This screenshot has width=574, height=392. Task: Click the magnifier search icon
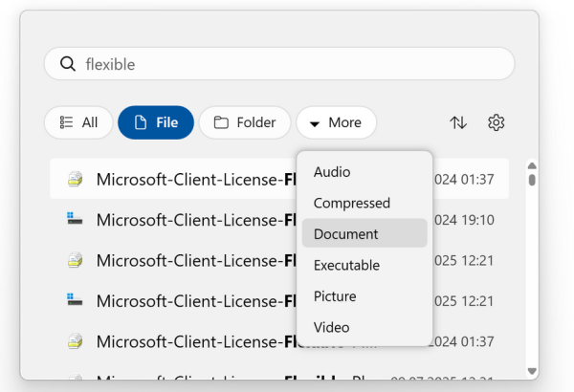(68, 64)
